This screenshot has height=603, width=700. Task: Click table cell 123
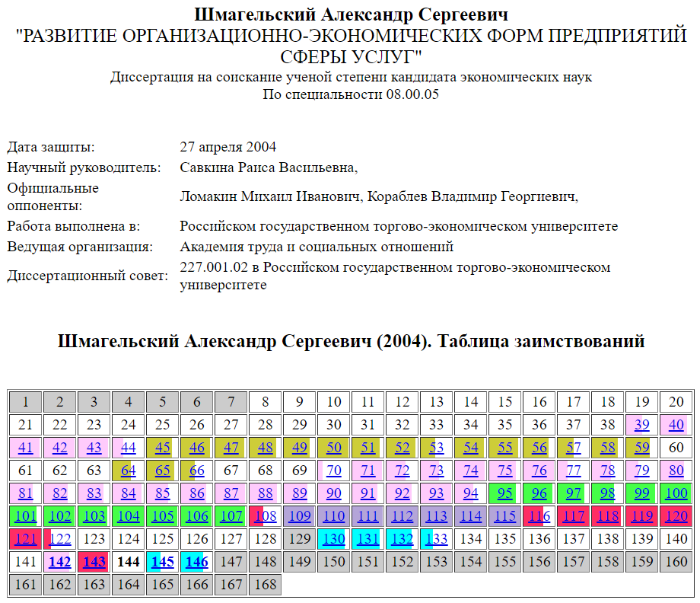tap(94, 538)
